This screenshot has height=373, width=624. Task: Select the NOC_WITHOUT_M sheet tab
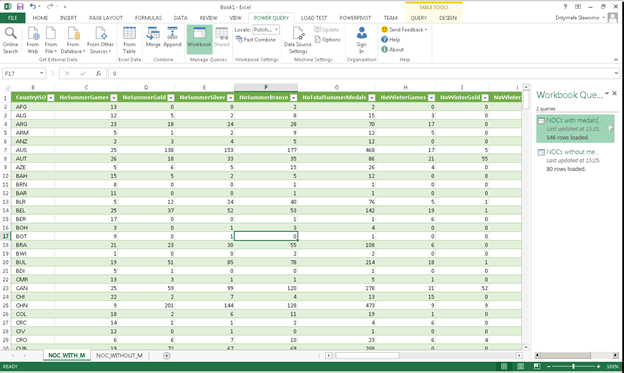click(x=119, y=355)
